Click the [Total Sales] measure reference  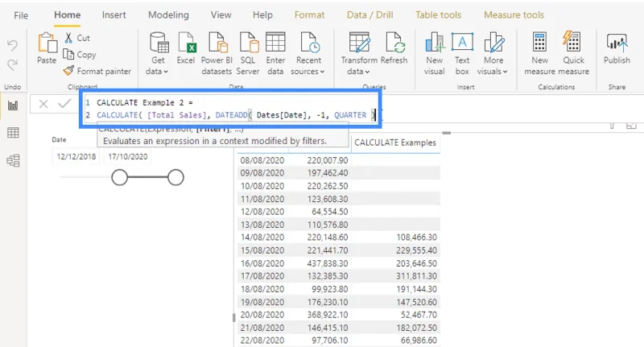[x=176, y=115]
